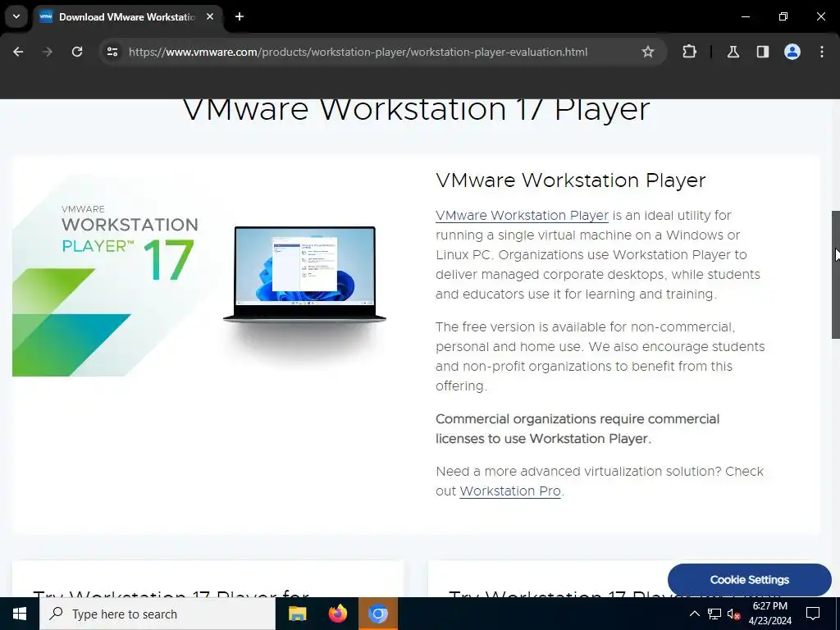Click the VMware Workstation Player heading
The width and height of the screenshot is (840, 630).
tap(571, 180)
